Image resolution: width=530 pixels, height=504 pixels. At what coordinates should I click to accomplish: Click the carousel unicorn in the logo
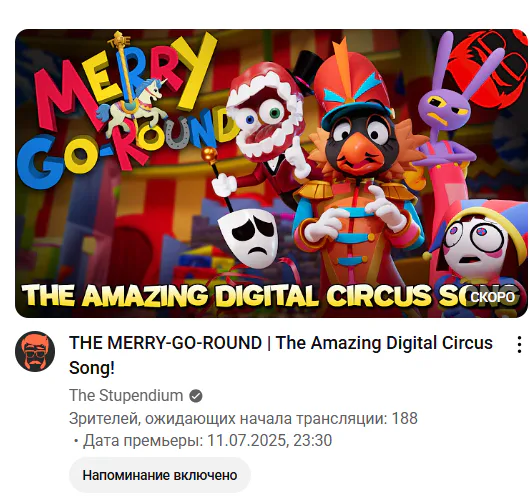click(x=131, y=103)
